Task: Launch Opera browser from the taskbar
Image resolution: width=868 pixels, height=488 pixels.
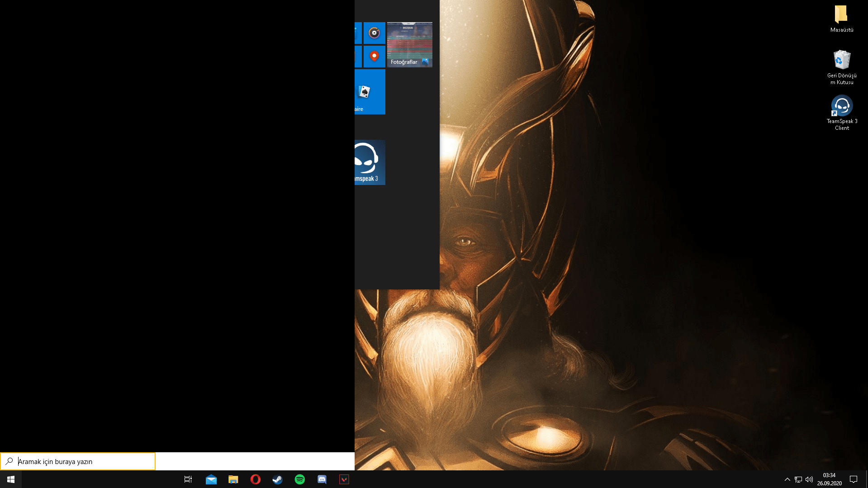Action: point(255,479)
